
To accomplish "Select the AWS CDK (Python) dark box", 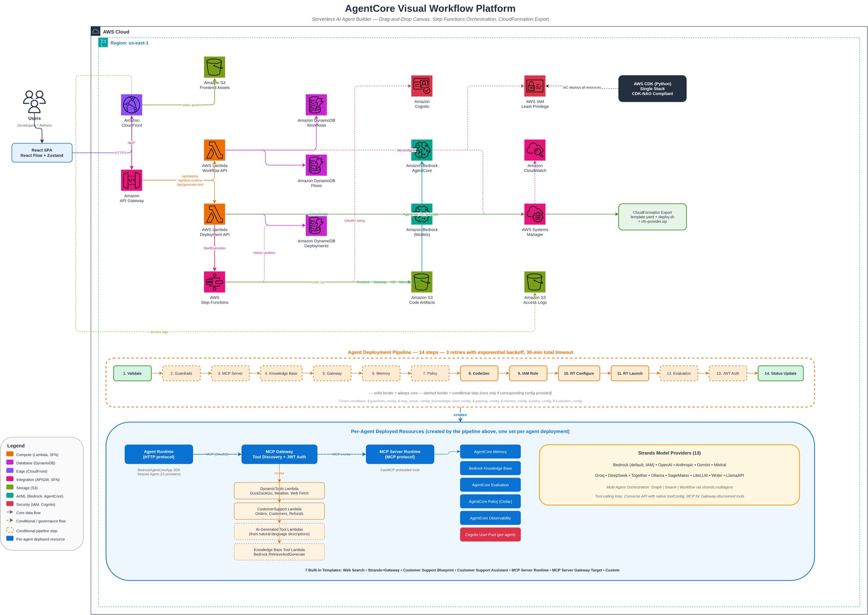I will point(652,89).
